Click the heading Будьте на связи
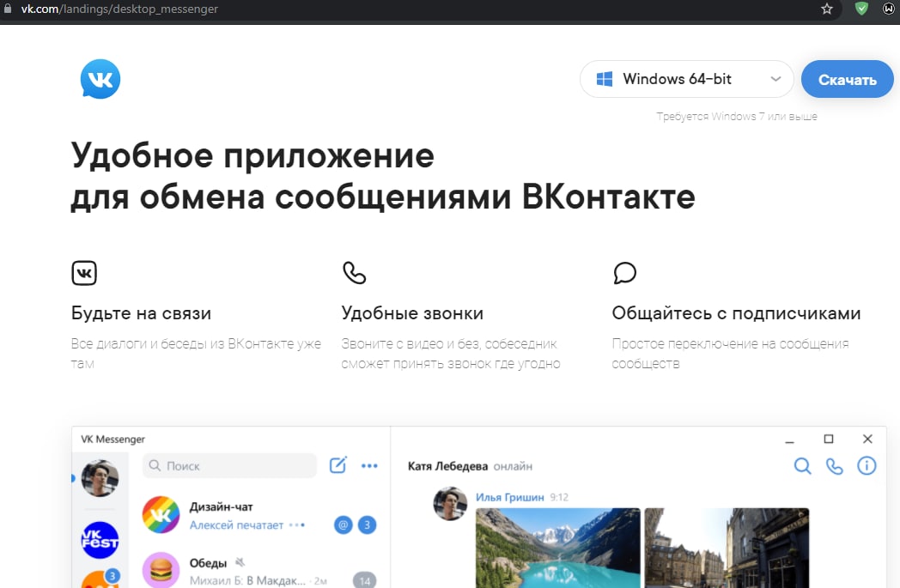The width and height of the screenshot is (900, 588). point(141,313)
